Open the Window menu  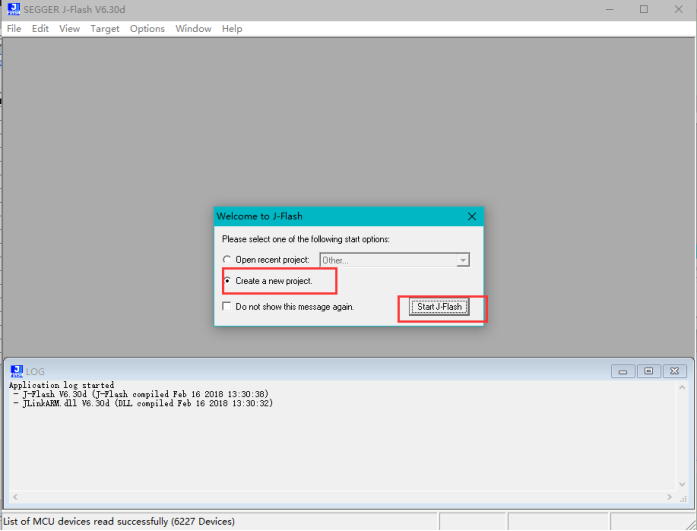193,29
